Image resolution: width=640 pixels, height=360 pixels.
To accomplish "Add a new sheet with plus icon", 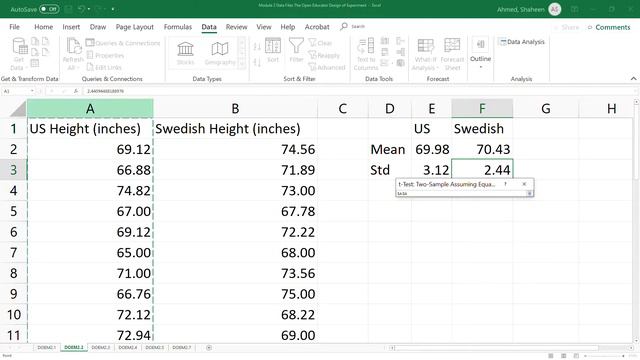I will [x=209, y=348].
